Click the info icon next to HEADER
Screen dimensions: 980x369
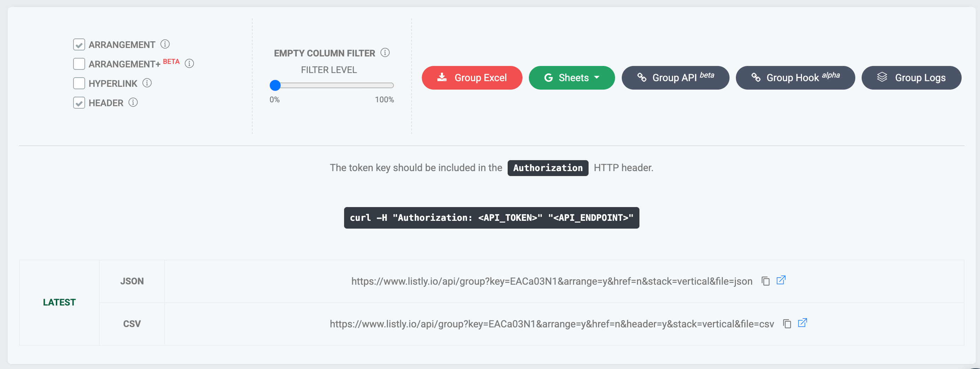(x=133, y=102)
